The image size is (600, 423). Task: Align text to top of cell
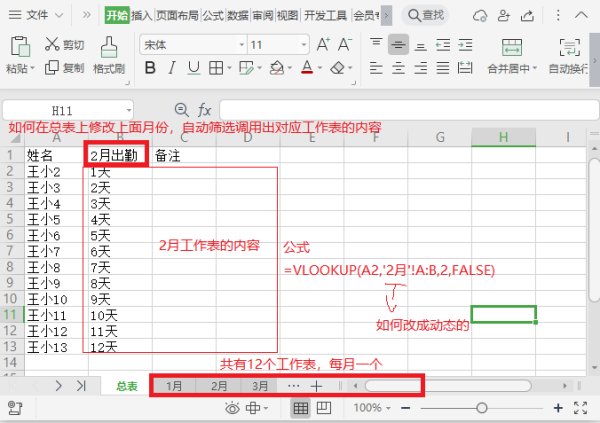(376, 42)
